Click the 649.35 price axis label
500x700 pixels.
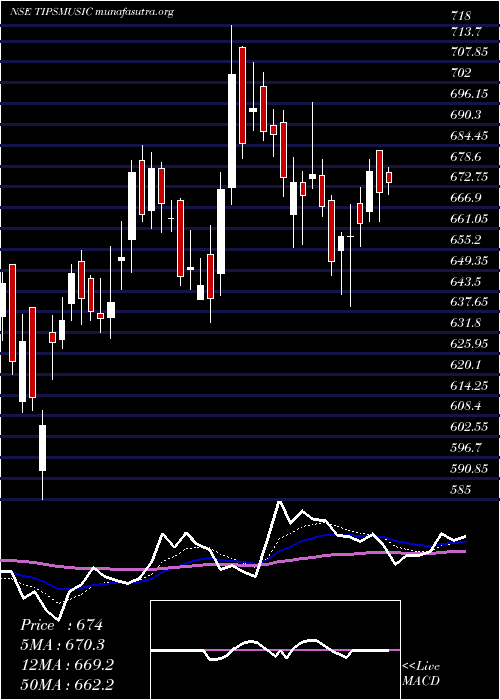click(x=469, y=260)
